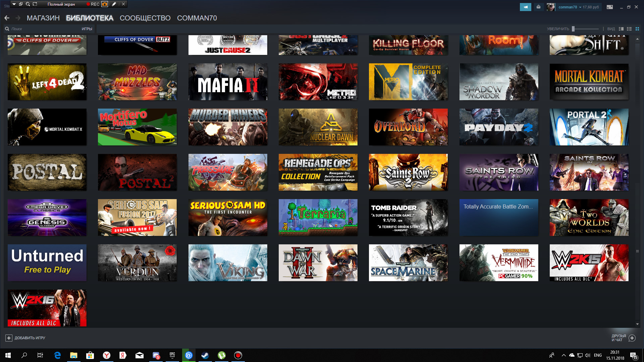Click the search magnifier icon
This screenshot has height=362, width=644.
coord(7,29)
